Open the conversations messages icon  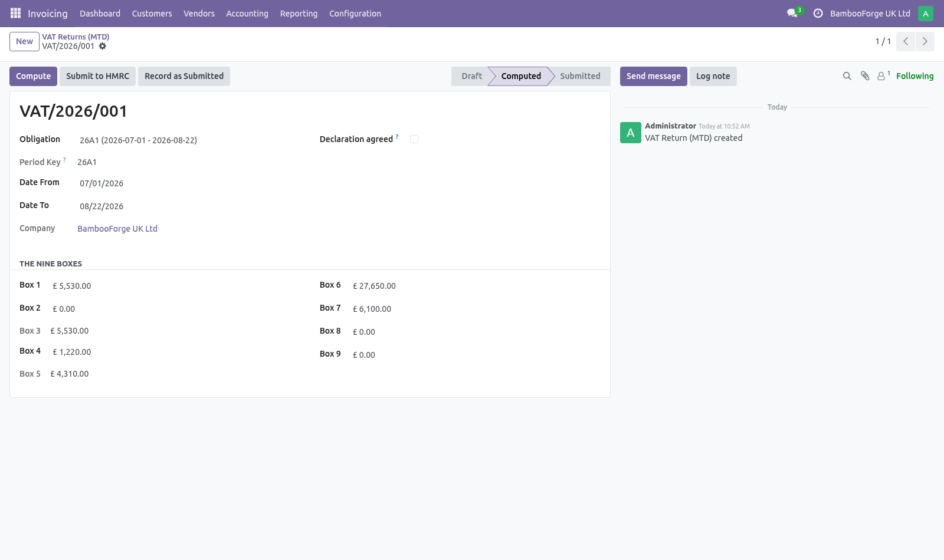click(792, 13)
